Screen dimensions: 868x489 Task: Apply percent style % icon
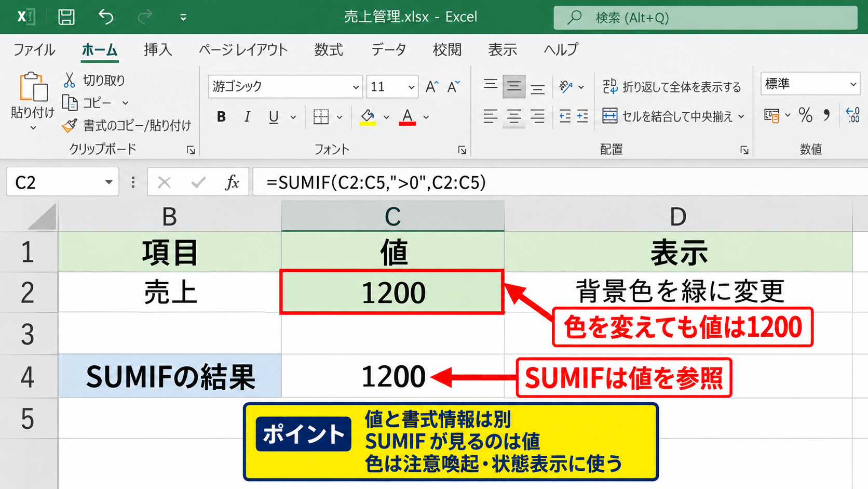tap(806, 115)
